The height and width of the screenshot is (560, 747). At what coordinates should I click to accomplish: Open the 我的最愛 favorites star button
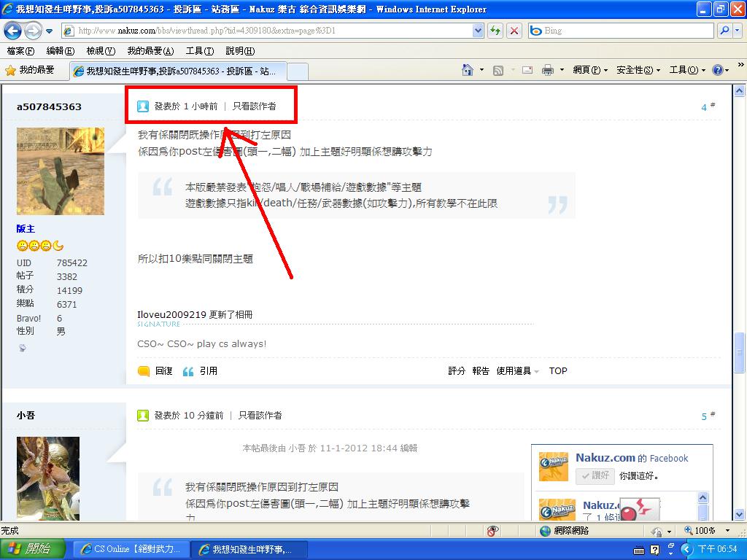point(30,71)
